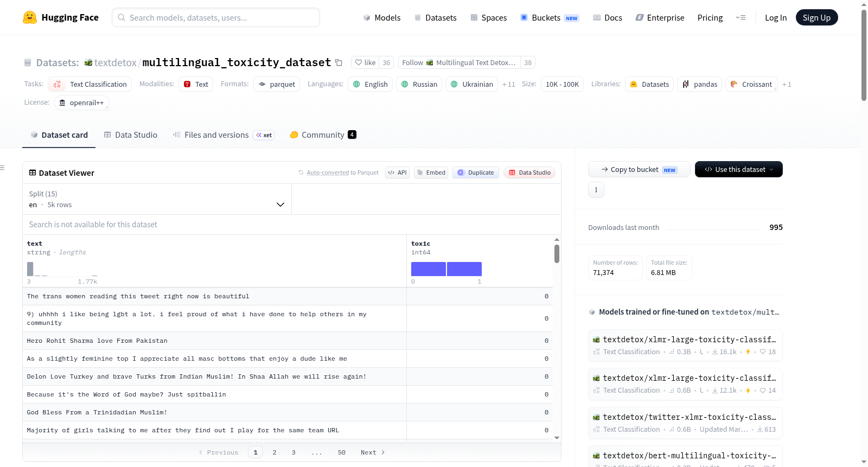Click the Duplicate button

coord(476,172)
